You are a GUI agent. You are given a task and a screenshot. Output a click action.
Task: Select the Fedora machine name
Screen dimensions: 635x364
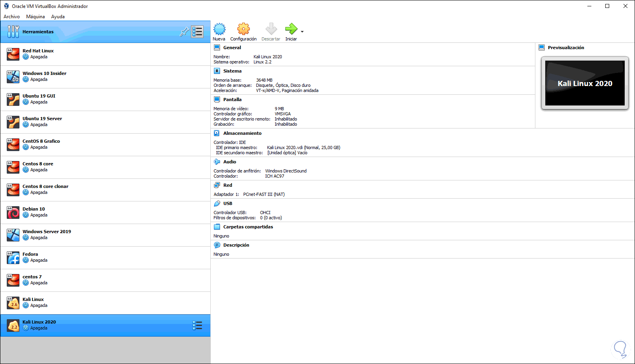click(30, 254)
